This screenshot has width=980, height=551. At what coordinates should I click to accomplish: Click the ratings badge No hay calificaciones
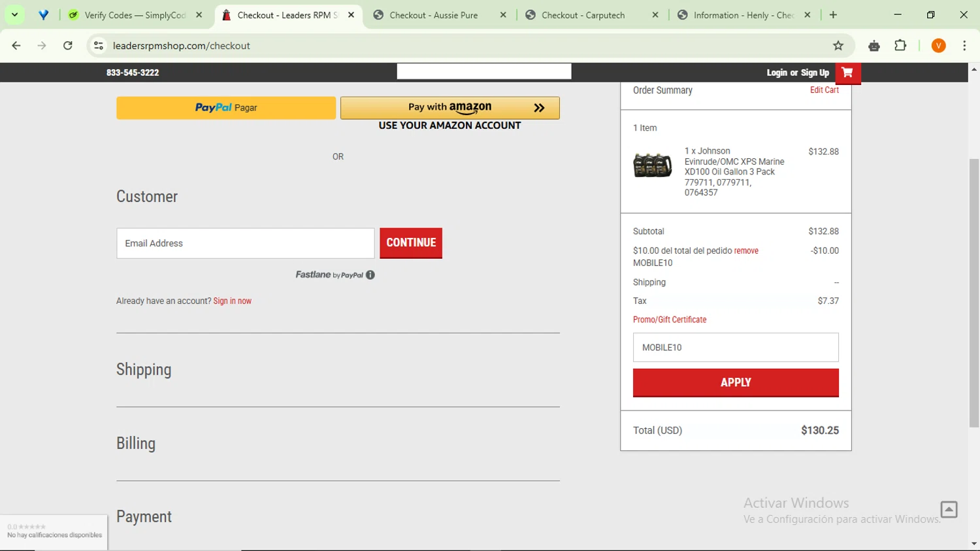[54, 531]
